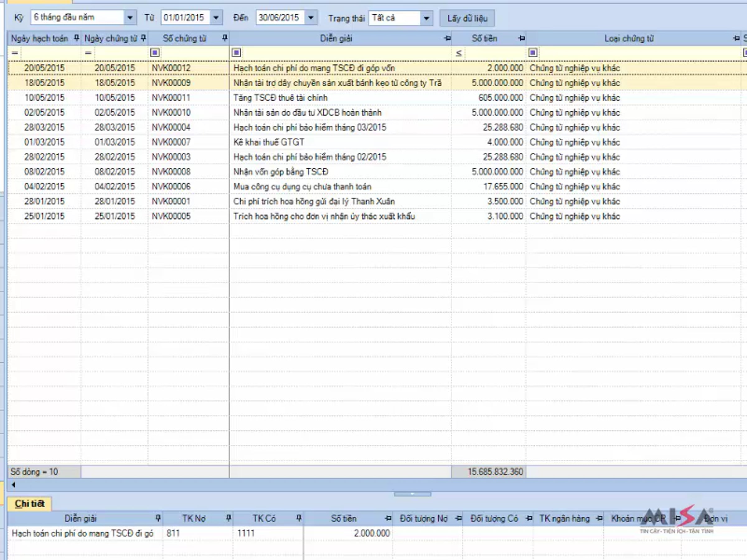Collapse the detail panel using splitter handle

(412, 494)
